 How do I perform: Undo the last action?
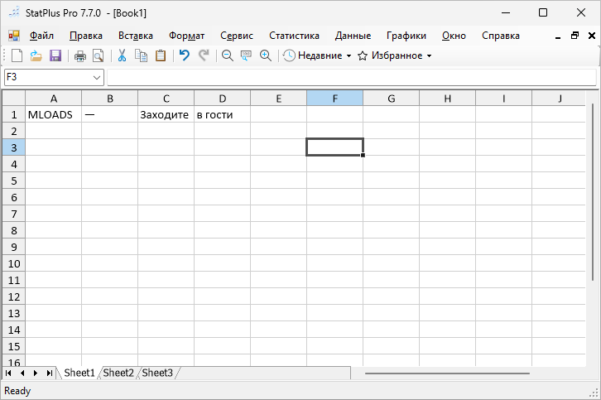184,56
